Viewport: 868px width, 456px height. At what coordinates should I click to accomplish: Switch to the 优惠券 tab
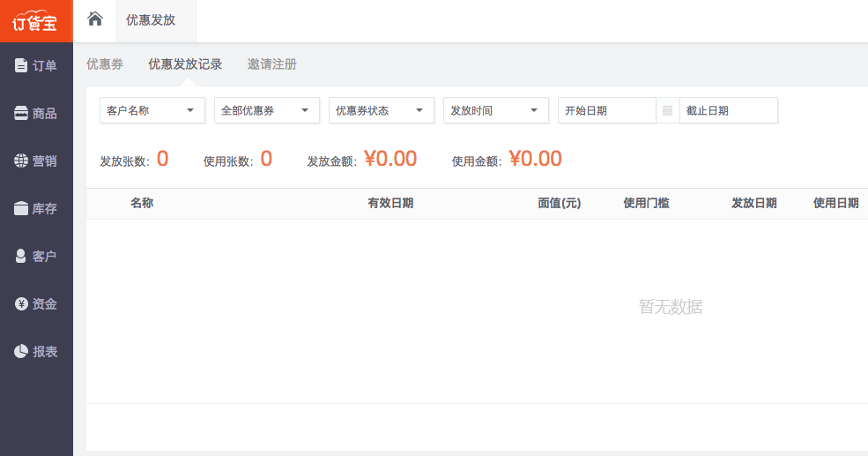click(x=105, y=64)
